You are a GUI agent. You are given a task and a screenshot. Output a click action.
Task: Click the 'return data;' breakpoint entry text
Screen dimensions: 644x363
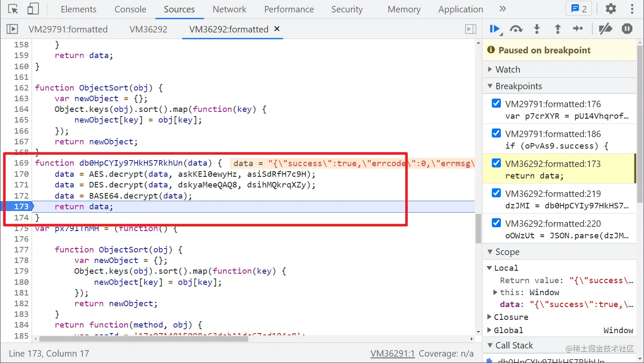(534, 176)
